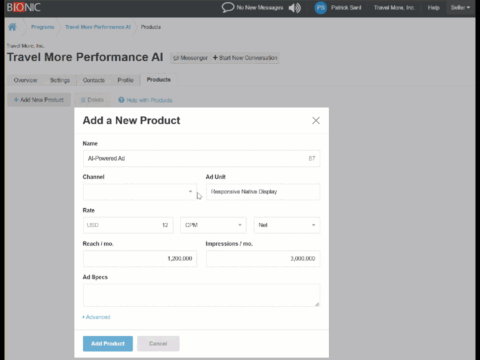Viewport: 480px width, 360px height.
Task: Open the CPM rate type dropdown
Action: pyautogui.click(x=213, y=225)
